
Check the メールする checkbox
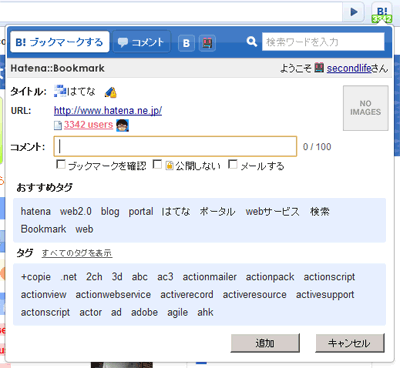233,164
